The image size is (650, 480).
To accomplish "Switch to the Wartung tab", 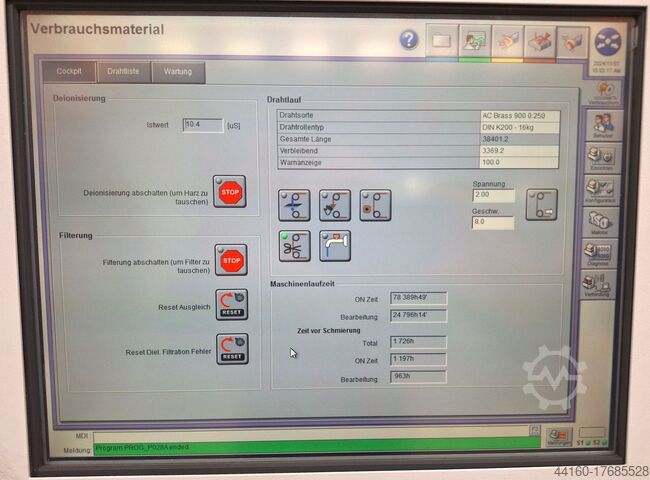I will (178, 72).
